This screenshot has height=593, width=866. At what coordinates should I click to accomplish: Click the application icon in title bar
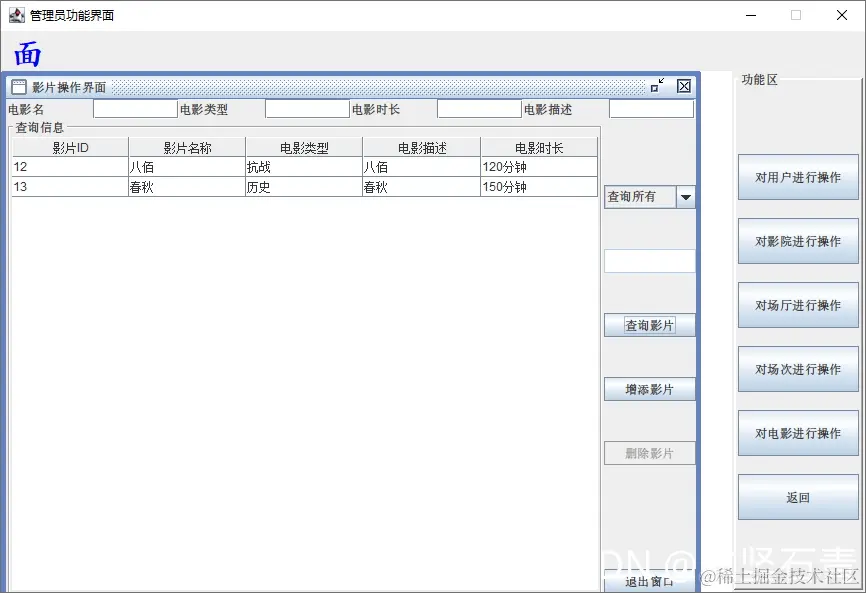coord(17,15)
